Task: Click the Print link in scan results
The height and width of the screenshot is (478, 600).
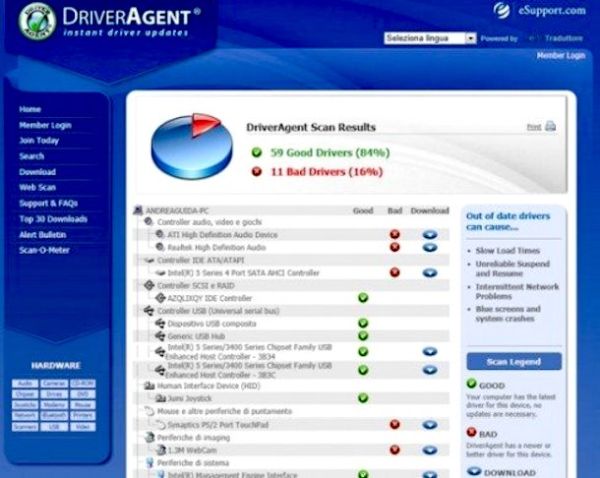Action: [534, 127]
